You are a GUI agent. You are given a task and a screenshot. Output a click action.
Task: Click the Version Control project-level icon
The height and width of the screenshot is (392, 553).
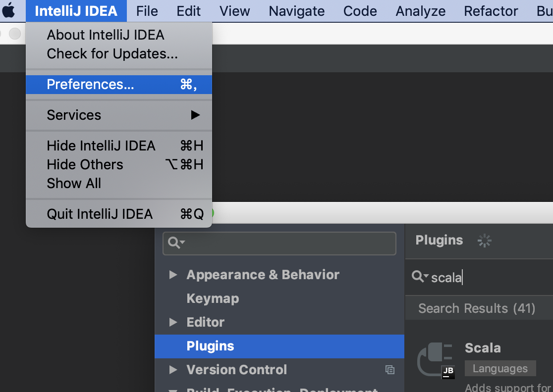point(390,370)
